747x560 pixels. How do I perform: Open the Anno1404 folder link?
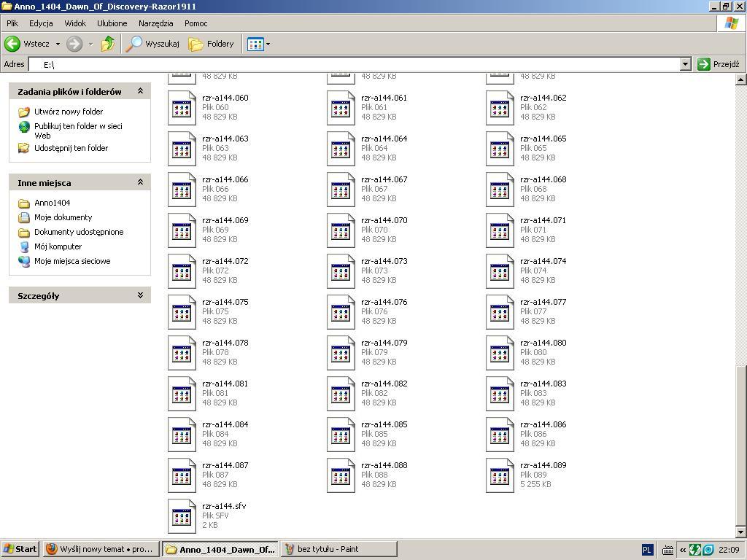tap(53, 203)
